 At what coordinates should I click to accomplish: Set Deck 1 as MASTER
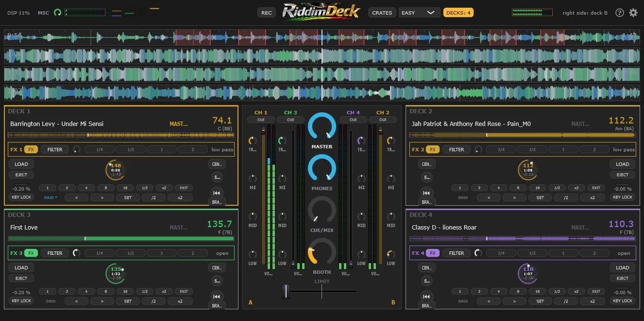[179, 124]
